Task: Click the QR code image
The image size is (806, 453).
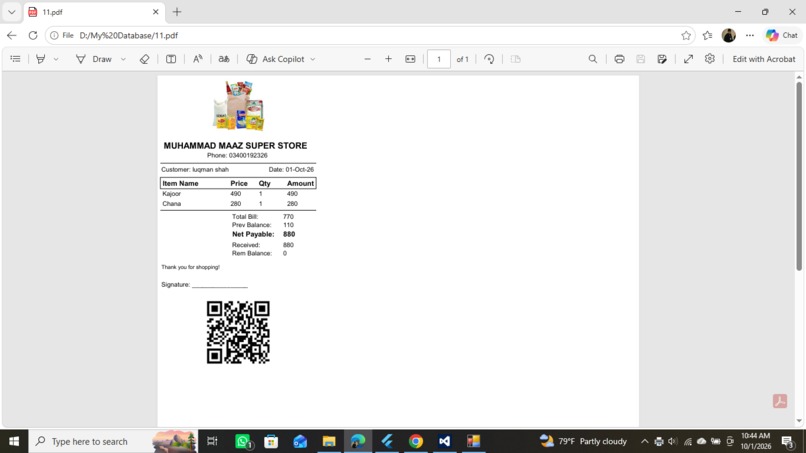Action: coord(238,332)
